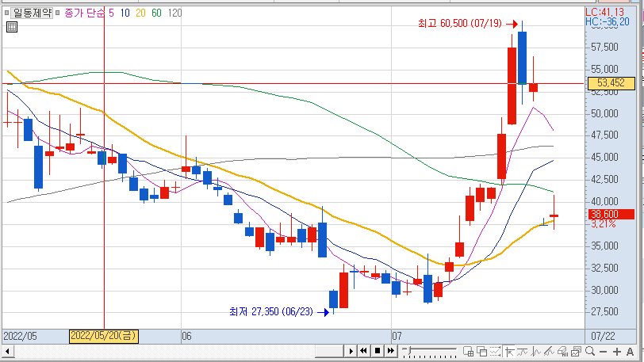644x362 pixels.
Task: Toggle the small square checkbox before 일동제약
Action: click(6, 13)
